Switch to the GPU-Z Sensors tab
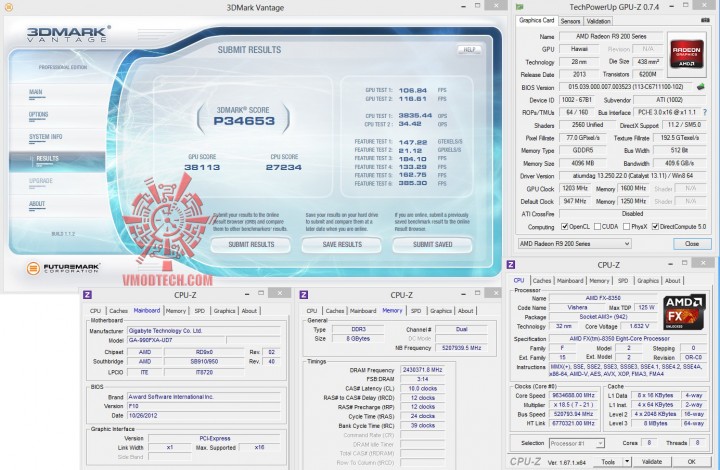Image resolution: width=720 pixels, height=470 pixels. point(570,21)
